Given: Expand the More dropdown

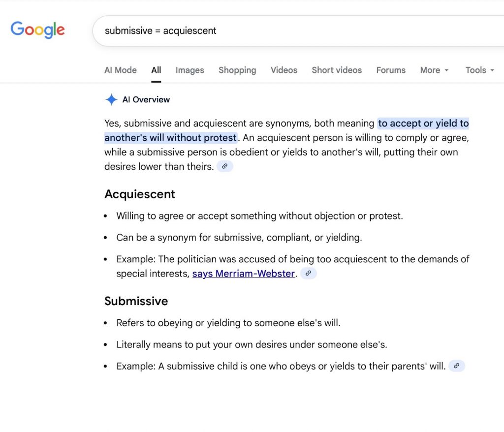Looking at the screenshot, I should 434,70.
